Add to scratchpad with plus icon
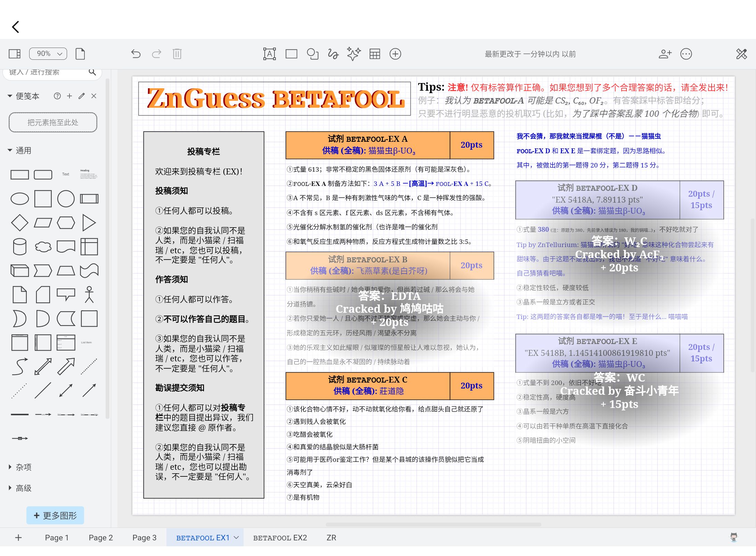The image size is (756, 556). click(69, 96)
